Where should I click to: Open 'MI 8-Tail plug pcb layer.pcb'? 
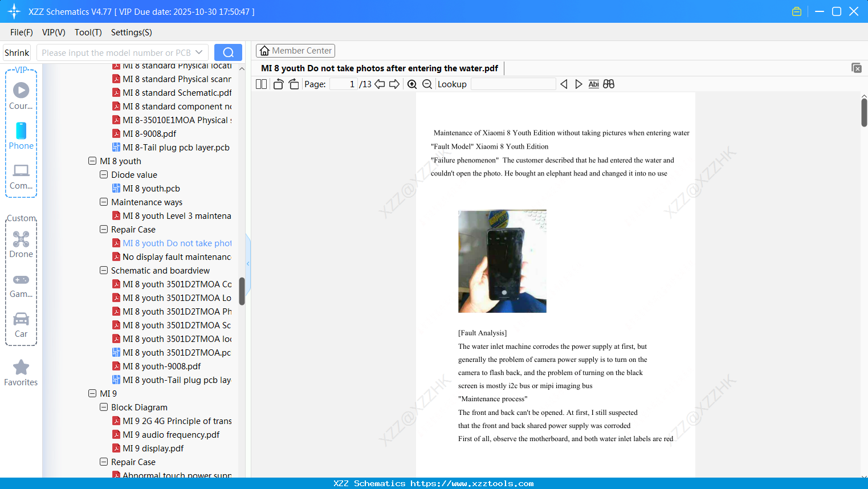pyautogui.click(x=171, y=148)
